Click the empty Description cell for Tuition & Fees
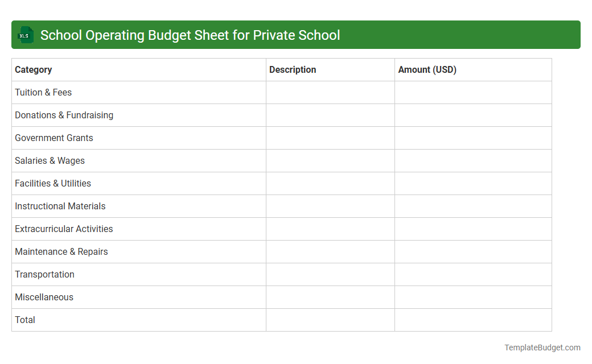The height and width of the screenshot is (364, 592). pos(330,92)
